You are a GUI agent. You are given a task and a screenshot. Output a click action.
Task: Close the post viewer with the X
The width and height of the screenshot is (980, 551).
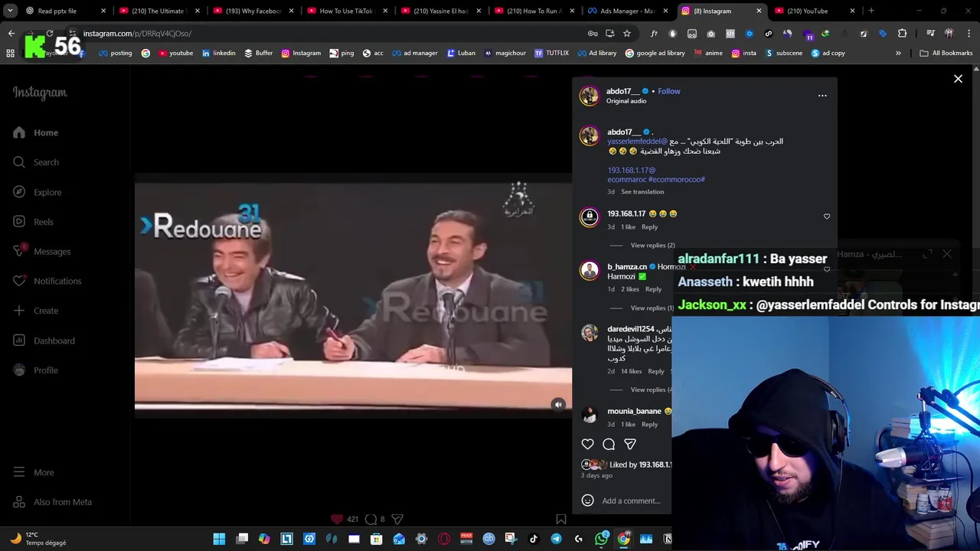pyautogui.click(x=958, y=79)
